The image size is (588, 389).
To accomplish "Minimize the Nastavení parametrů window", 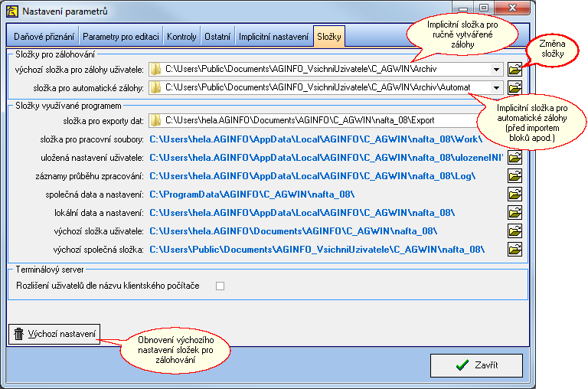I will pyautogui.click(x=463, y=8).
